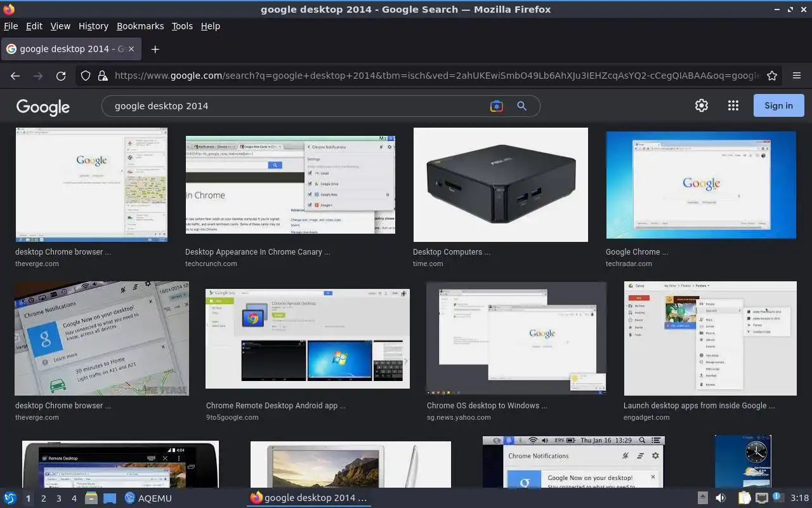Open the Desktop Appearance In Chrome Canary thumbnail

291,185
